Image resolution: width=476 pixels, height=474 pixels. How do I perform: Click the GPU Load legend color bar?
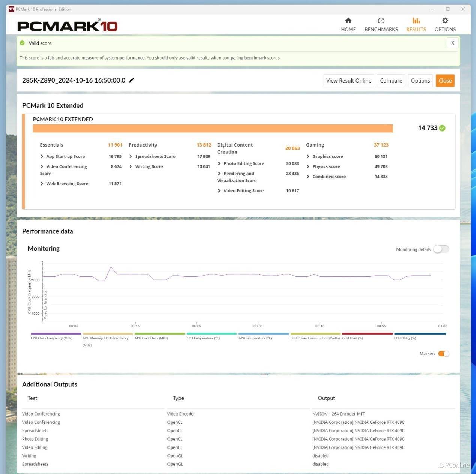(367, 334)
